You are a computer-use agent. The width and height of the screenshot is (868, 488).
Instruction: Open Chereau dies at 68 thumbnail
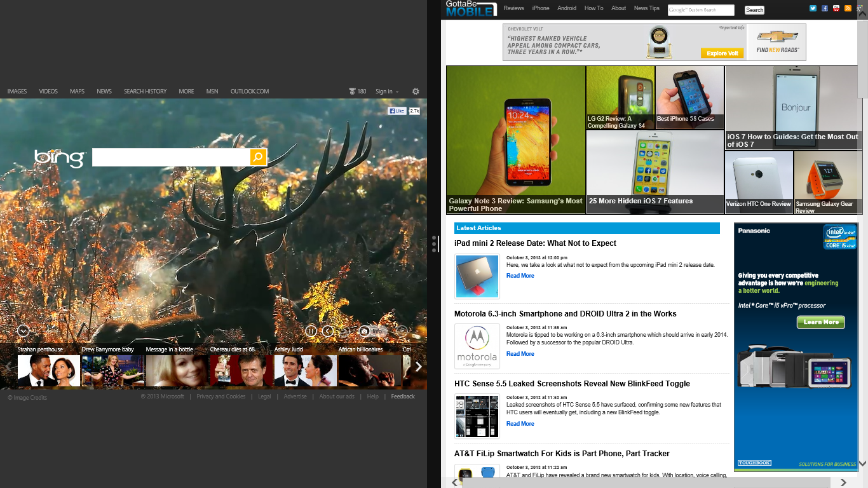(x=241, y=370)
